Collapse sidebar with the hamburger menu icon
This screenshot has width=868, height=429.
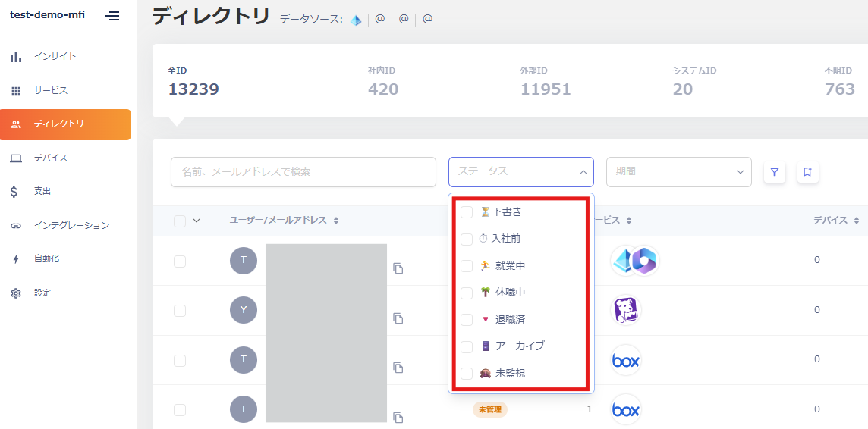coord(113,16)
